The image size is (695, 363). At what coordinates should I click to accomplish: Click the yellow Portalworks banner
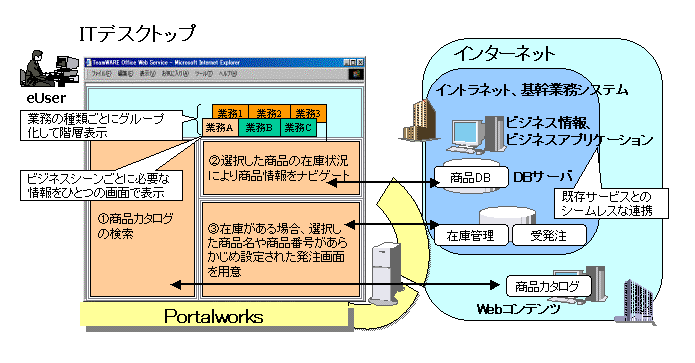tap(215, 315)
